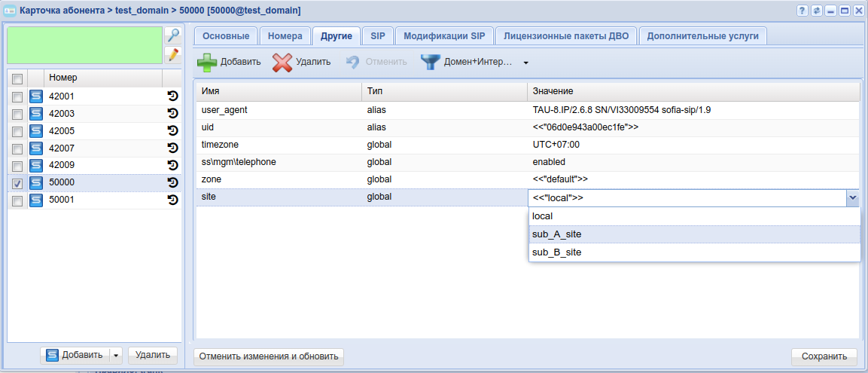Switch to the SIP tab
Image resolution: width=868 pixels, height=373 pixels.
[377, 35]
